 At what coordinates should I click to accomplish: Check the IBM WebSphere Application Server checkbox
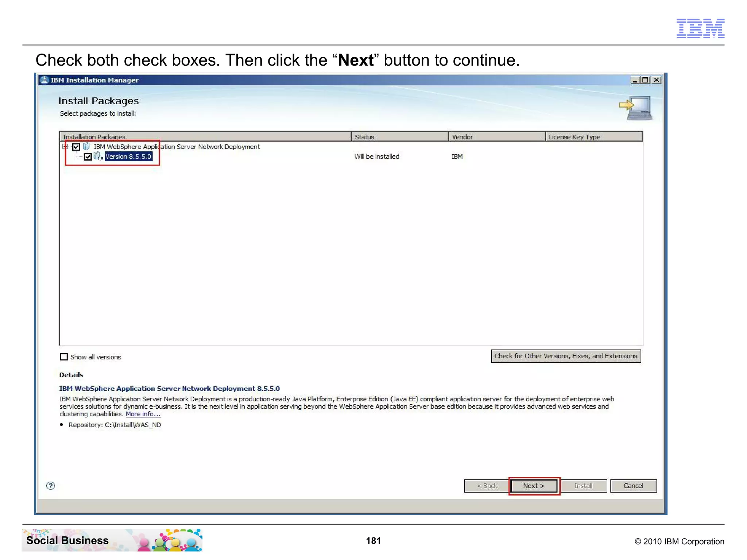(x=76, y=147)
